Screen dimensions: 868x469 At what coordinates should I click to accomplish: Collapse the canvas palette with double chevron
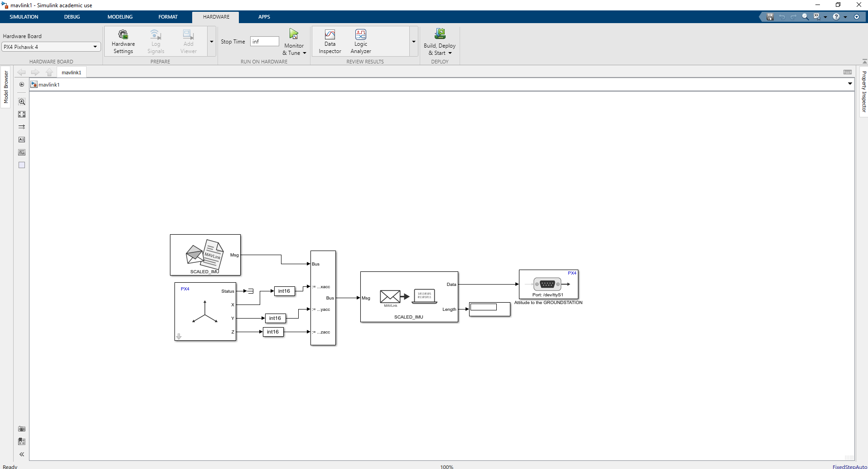coord(22,454)
